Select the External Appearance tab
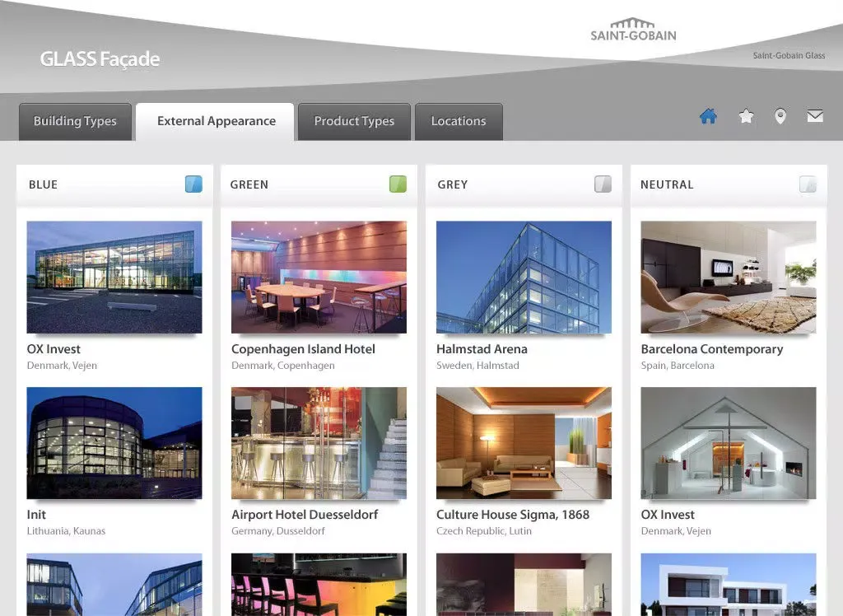The image size is (843, 616). pyautogui.click(x=217, y=122)
